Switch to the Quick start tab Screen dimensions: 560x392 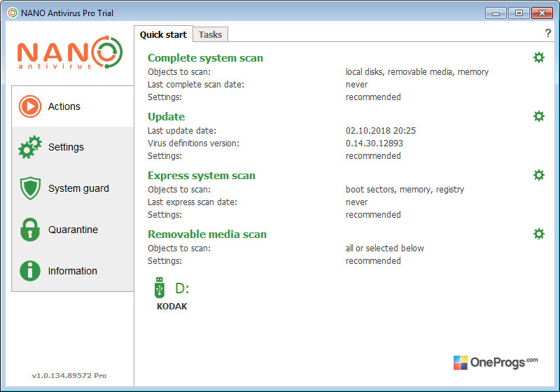163,34
